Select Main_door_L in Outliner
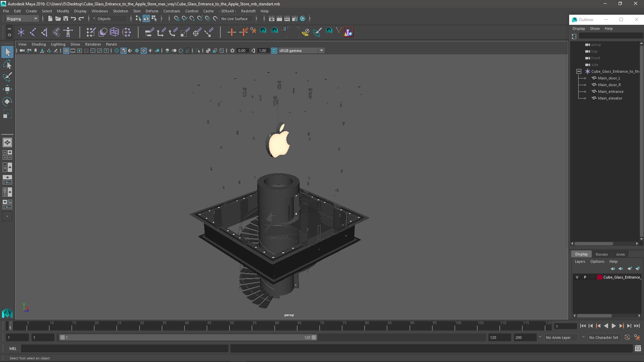Image resolution: width=644 pixels, height=362 pixels. coord(609,78)
